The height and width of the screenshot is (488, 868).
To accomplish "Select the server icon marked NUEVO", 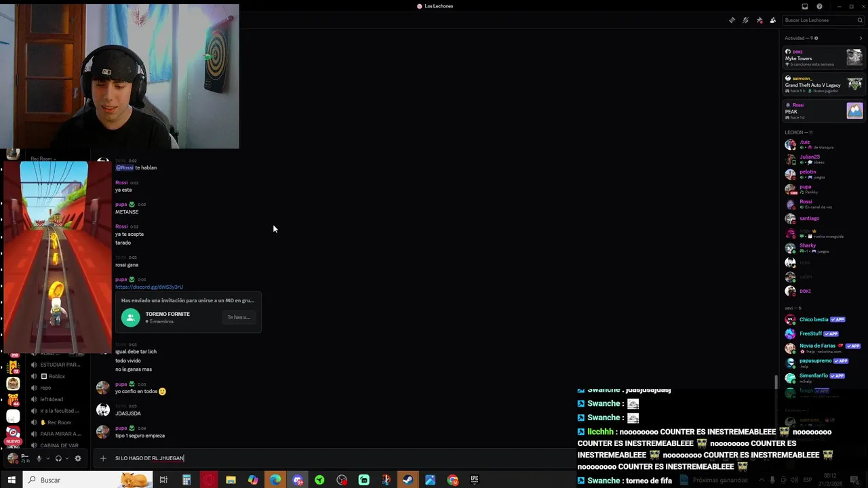I will click(x=13, y=434).
